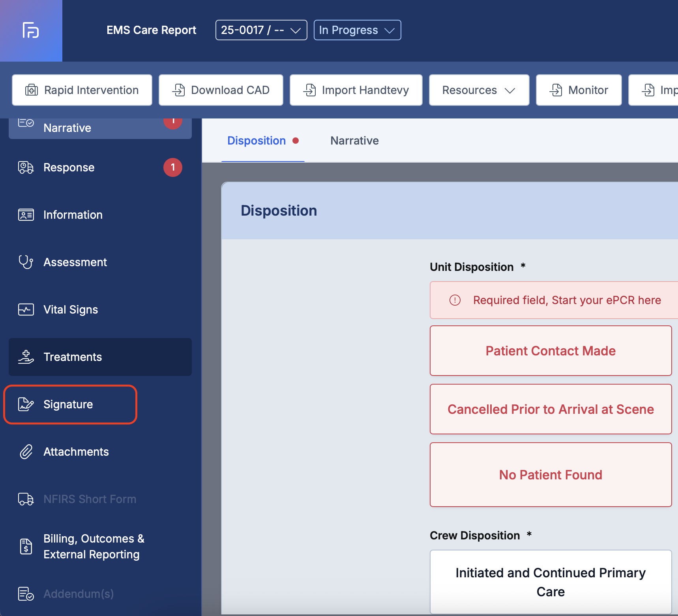Click the app logo icon in top-left corner
Image resolution: width=678 pixels, height=616 pixels.
coord(31,30)
